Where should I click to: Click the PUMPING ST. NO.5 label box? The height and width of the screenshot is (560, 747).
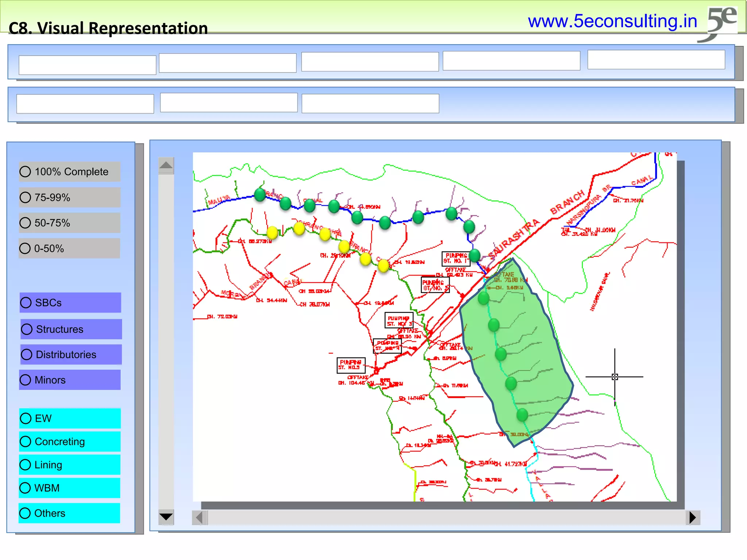[x=351, y=365]
